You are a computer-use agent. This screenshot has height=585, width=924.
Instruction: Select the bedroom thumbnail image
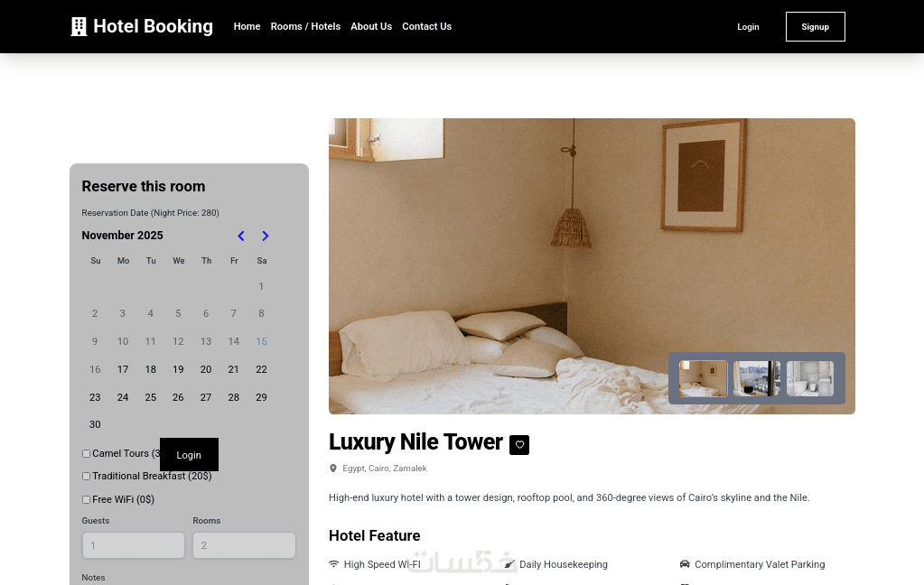(x=703, y=378)
